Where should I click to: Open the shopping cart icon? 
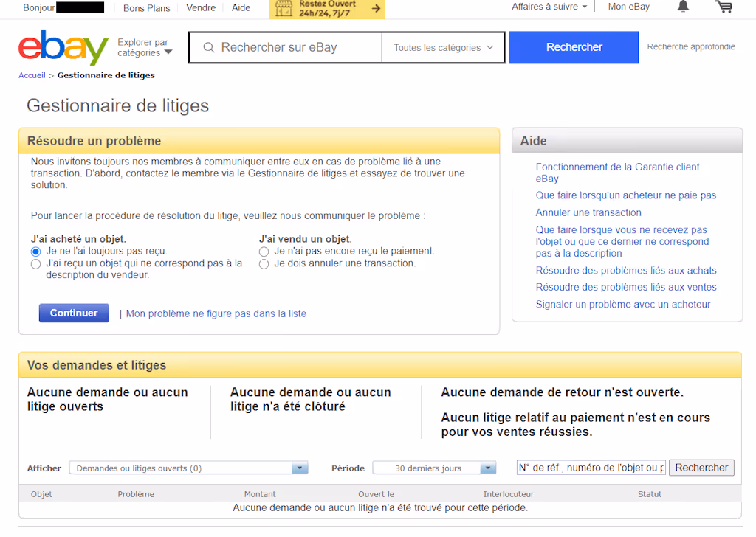(x=724, y=7)
